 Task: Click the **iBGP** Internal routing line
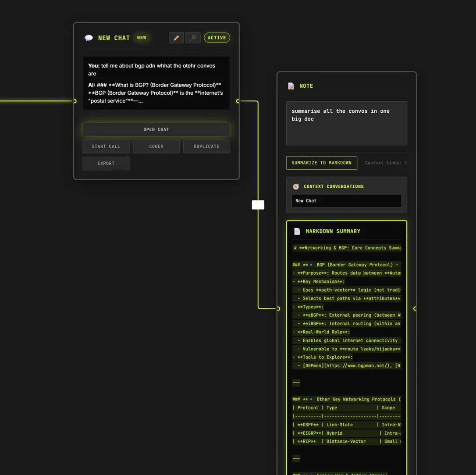[347, 324]
